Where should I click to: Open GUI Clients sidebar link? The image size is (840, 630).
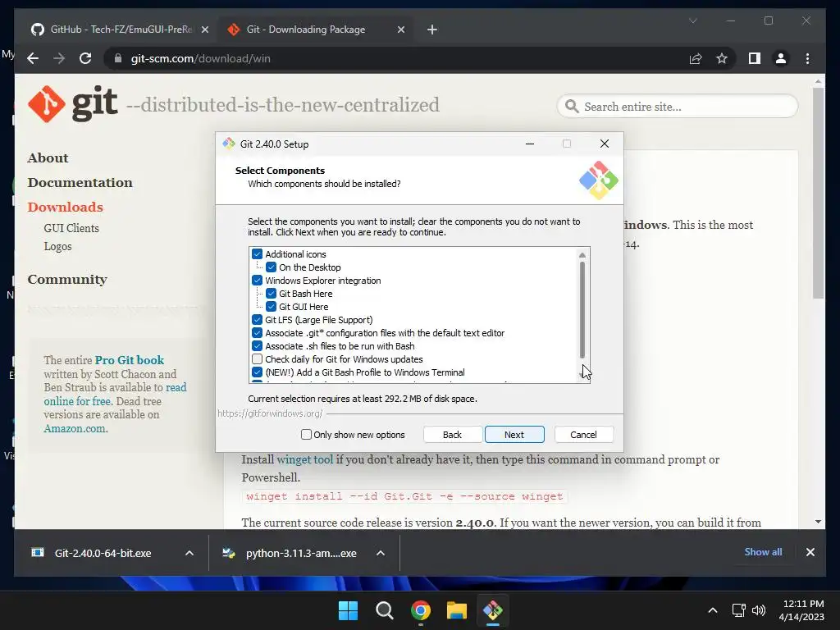71,228
